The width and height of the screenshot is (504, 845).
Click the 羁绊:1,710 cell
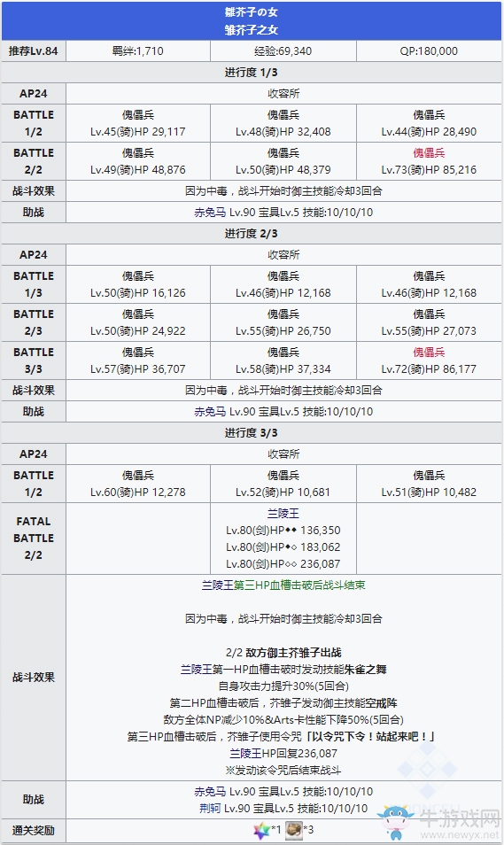point(138,51)
